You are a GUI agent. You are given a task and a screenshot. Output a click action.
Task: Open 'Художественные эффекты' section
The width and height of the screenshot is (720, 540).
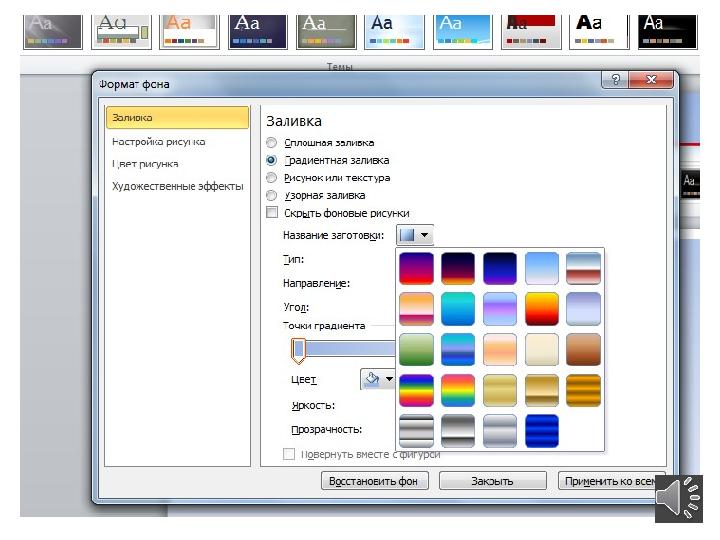tap(178, 186)
